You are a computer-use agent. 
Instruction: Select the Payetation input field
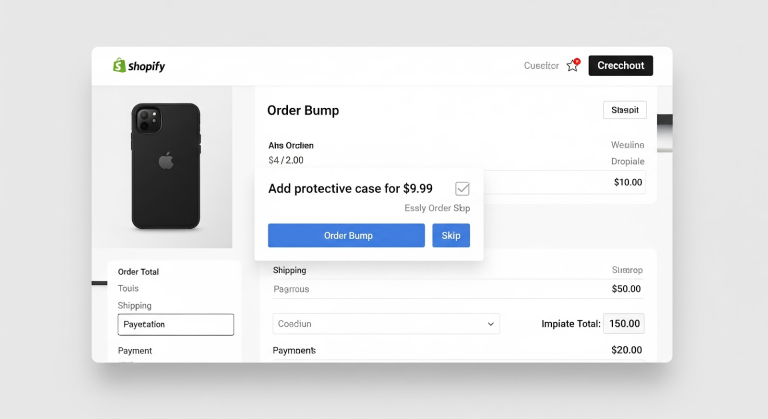176,324
